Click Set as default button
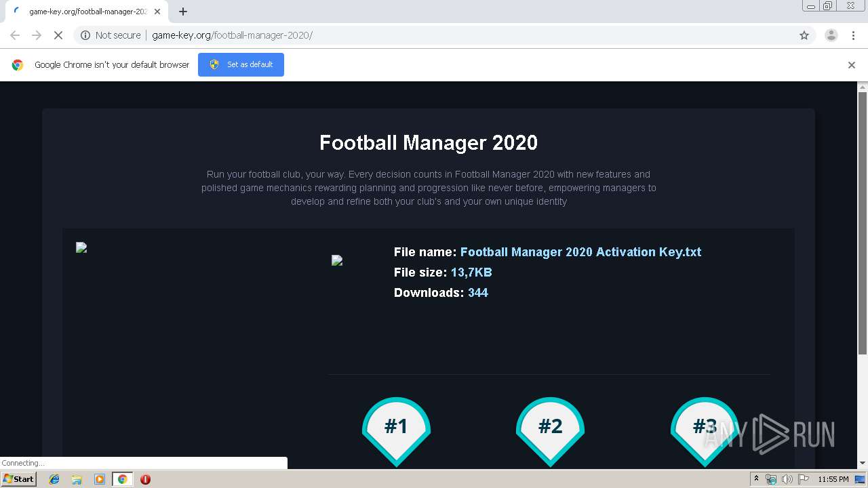The height and width of the screenshot is (488, 868). [x=241, y=64]
